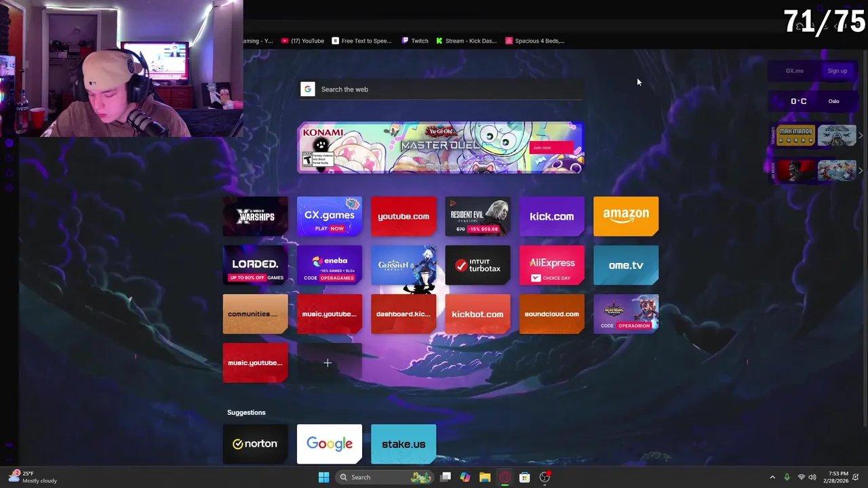Click the microphone icon in the system tray
This screenshot has width=868, height=488.
coord(787,477)
